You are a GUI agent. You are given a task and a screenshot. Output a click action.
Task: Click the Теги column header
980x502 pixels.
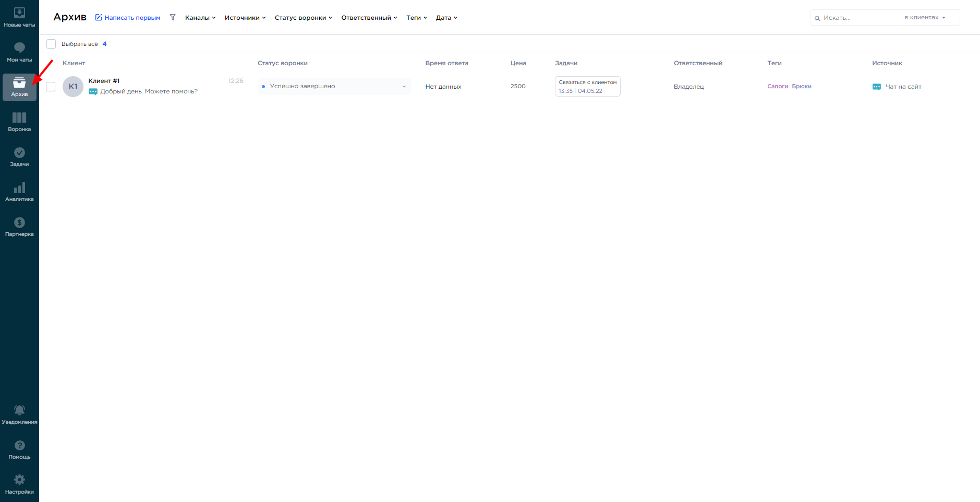[x=775, y=63]
